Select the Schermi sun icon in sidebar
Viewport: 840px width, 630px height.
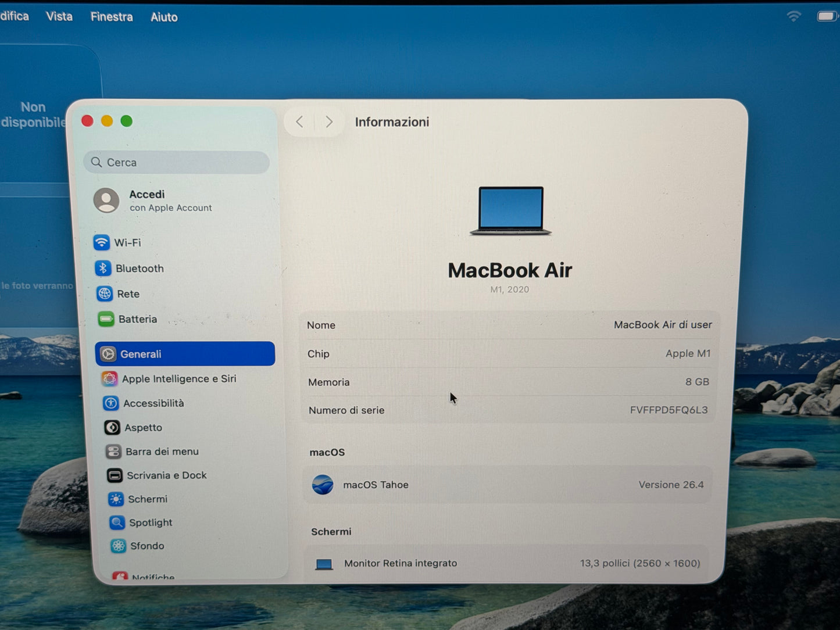[x=116, y=499]
